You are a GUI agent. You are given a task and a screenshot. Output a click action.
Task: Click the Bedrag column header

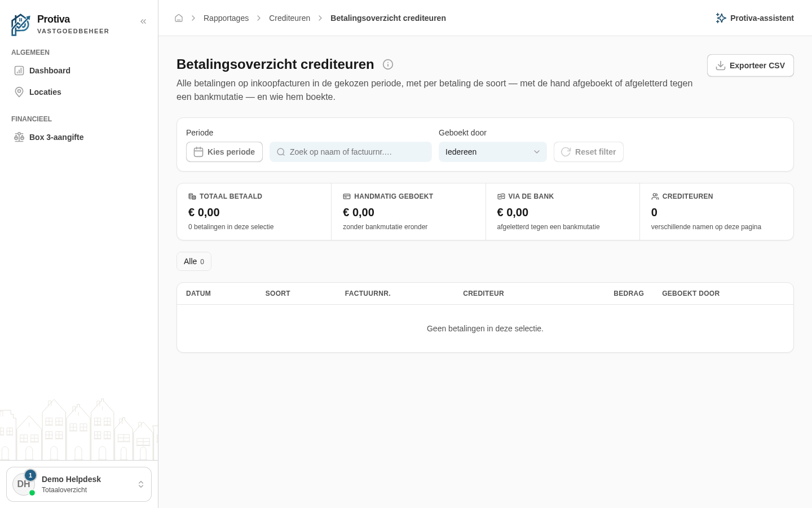(x=629, y=294)
